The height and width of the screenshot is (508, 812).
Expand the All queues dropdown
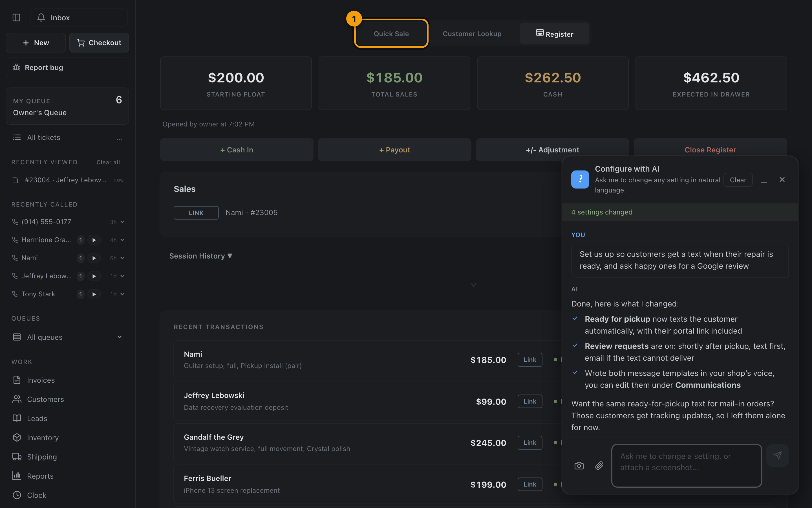point(120,337)
